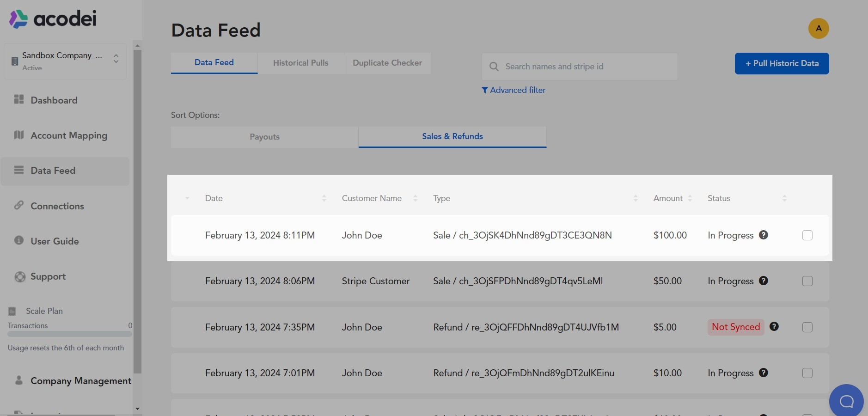Sort by the Date column arrows
Viewport: 868px width, 416px height.
[324, 198]
